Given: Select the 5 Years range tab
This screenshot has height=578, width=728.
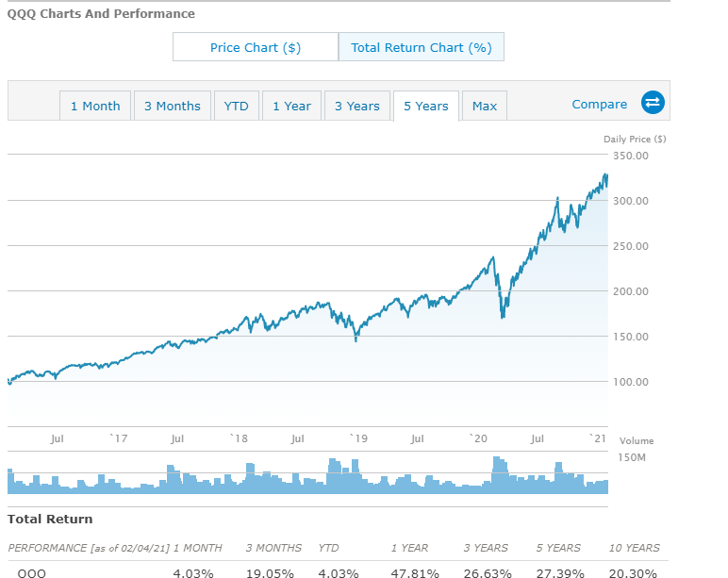Looking at the screenshot, I should pos(426,106).
